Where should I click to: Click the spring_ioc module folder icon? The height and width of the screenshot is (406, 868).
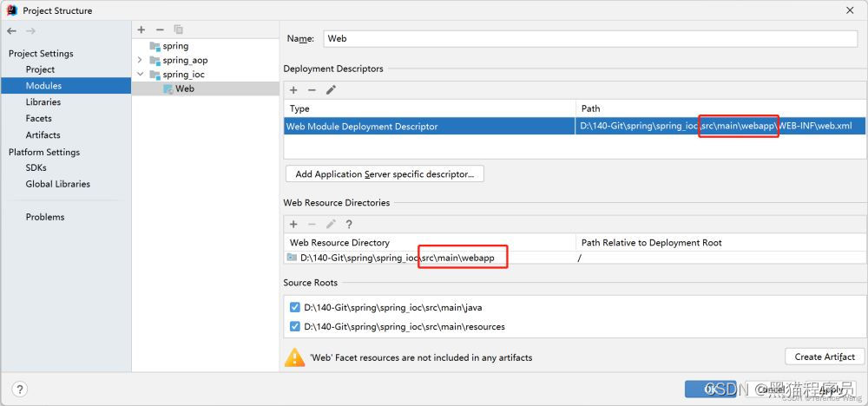click(x=155, y=74)
